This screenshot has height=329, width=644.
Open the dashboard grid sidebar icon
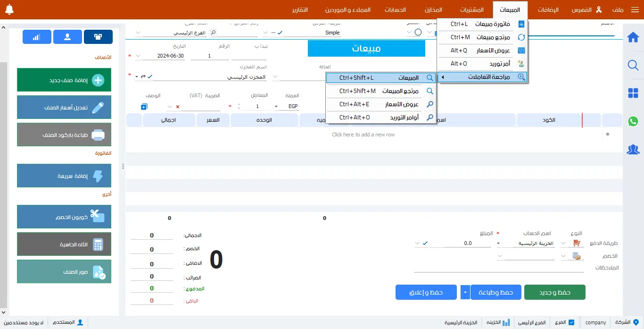(x=633, y=93)
